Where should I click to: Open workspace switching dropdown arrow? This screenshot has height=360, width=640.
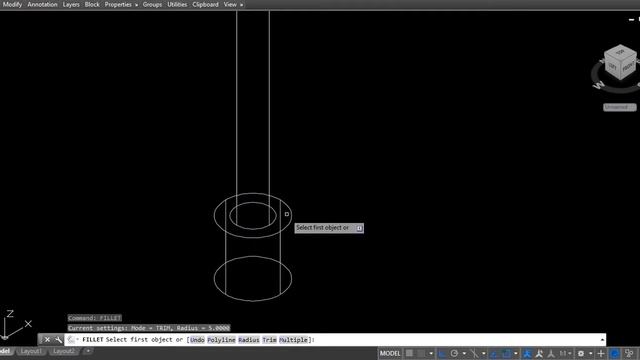(x=591, y=353)
